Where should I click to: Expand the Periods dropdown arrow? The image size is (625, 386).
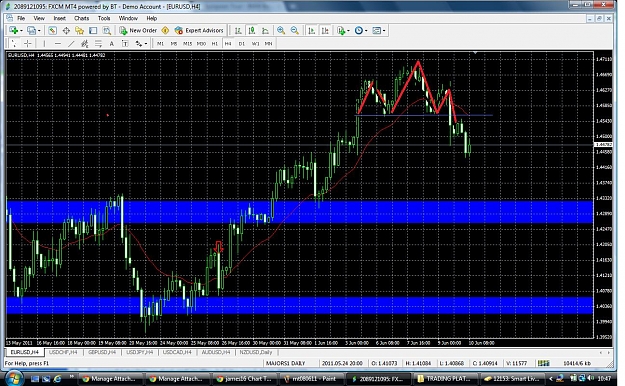click(x=366, y=31)
